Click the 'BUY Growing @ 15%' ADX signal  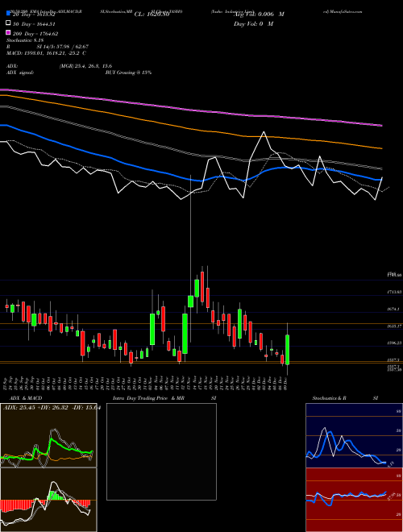128,73
